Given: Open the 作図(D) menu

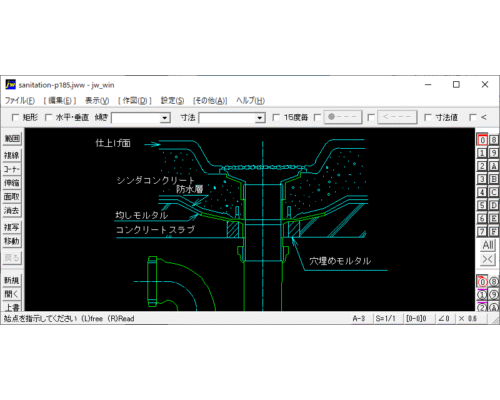Looking at the screenshot, I should [135, 100].
